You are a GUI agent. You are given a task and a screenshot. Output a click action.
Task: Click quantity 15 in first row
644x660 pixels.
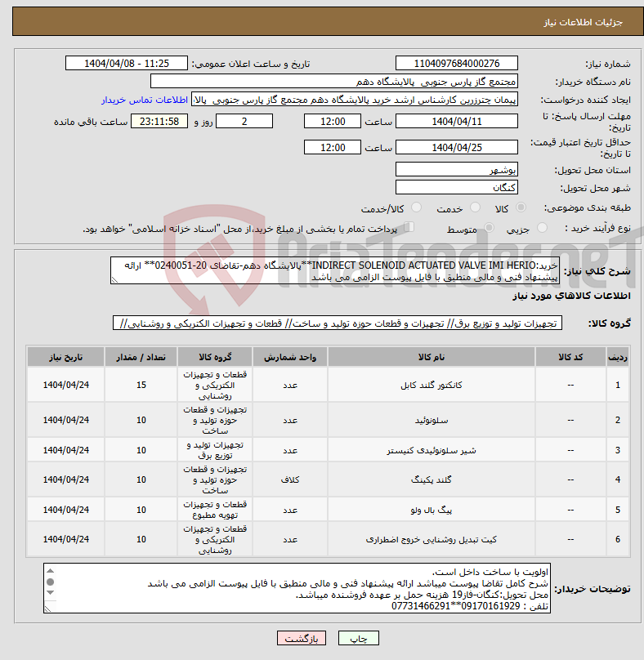(141, 385)
